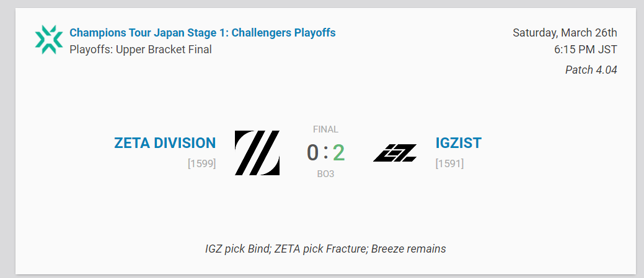Click IGZIST's 1591 rating

[449, 164]
